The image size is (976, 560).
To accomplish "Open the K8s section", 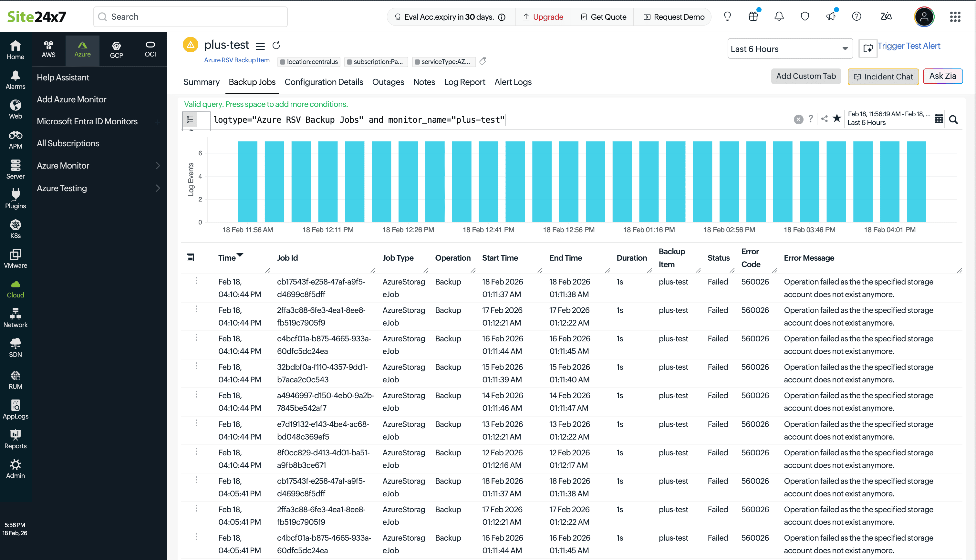I will [16, 229].
